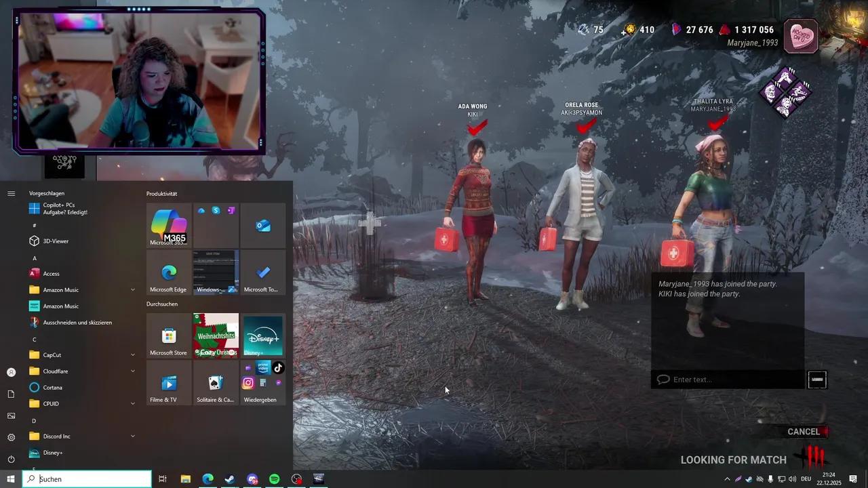The image size is (868, 488).
Task: Open Steam from the system tray
Action: [748, 479]
